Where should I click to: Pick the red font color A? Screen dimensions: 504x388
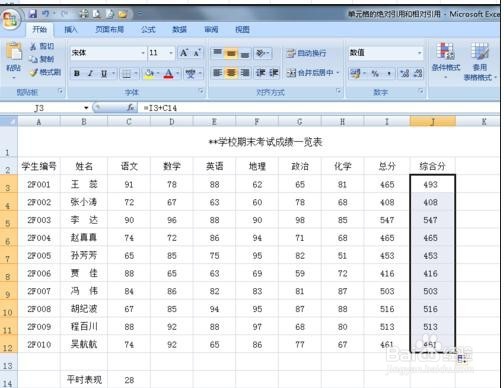(169, 73)
